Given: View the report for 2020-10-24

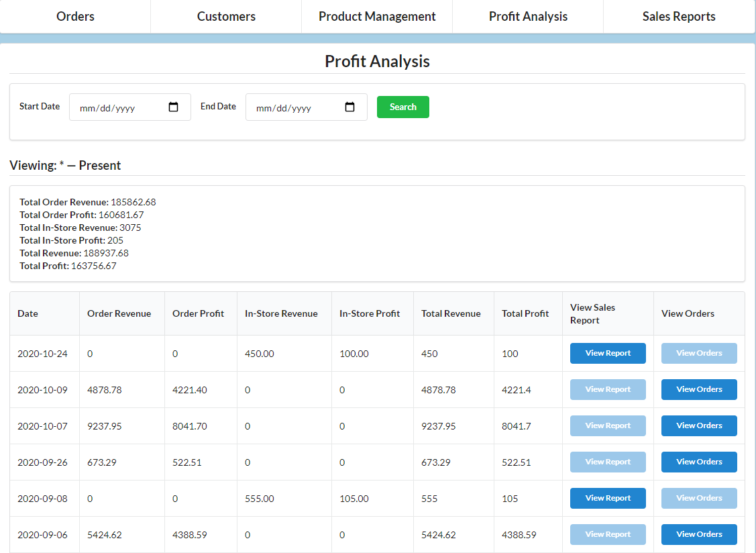Looking at the screenshot, I should [608, 353].
